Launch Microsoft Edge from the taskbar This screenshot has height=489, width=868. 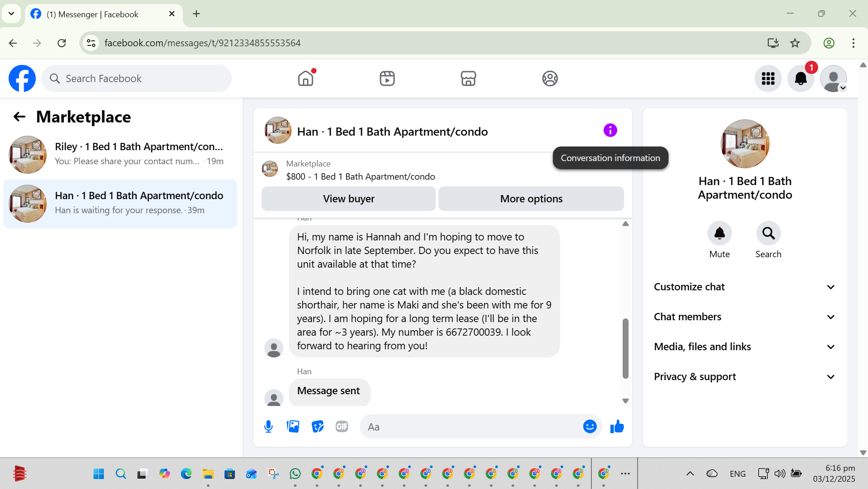pyautogui.click(x=186, y=474)
